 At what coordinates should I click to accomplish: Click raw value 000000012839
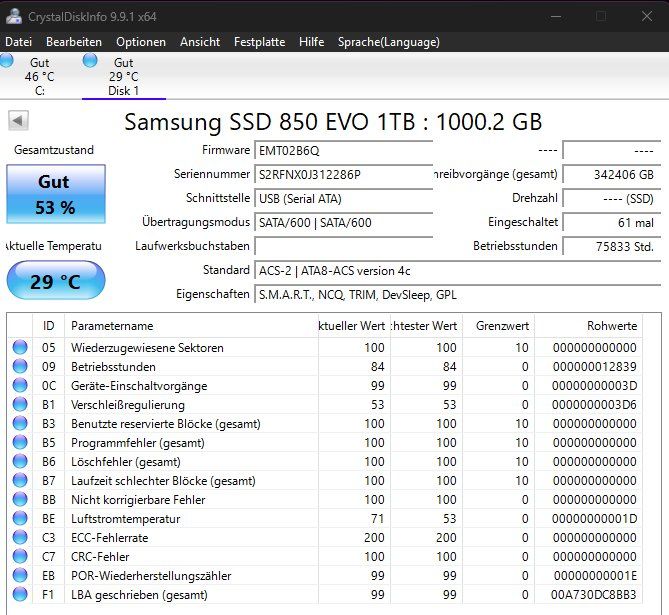pos(595,367)
